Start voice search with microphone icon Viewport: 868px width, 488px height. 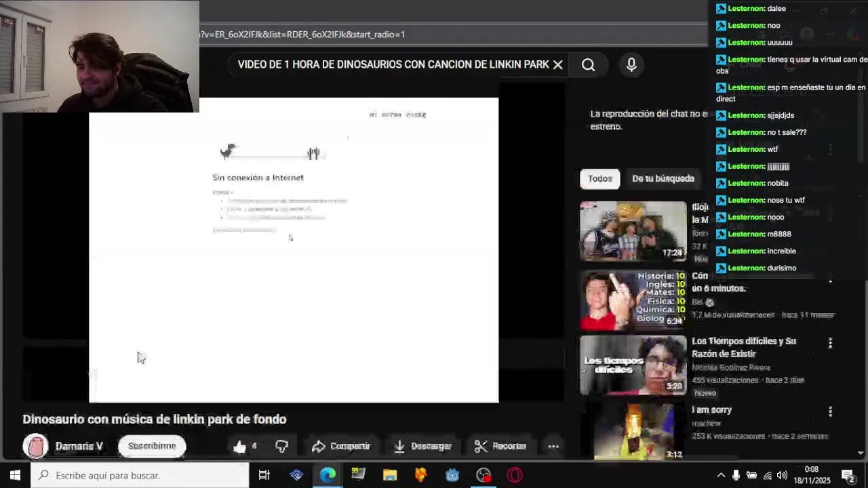pos(631,64)
